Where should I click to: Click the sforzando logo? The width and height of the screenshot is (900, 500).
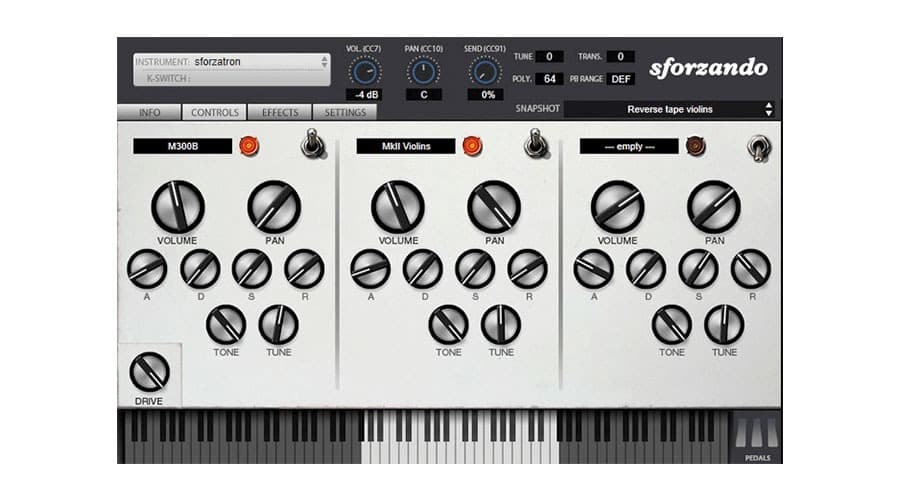(708, 68)
